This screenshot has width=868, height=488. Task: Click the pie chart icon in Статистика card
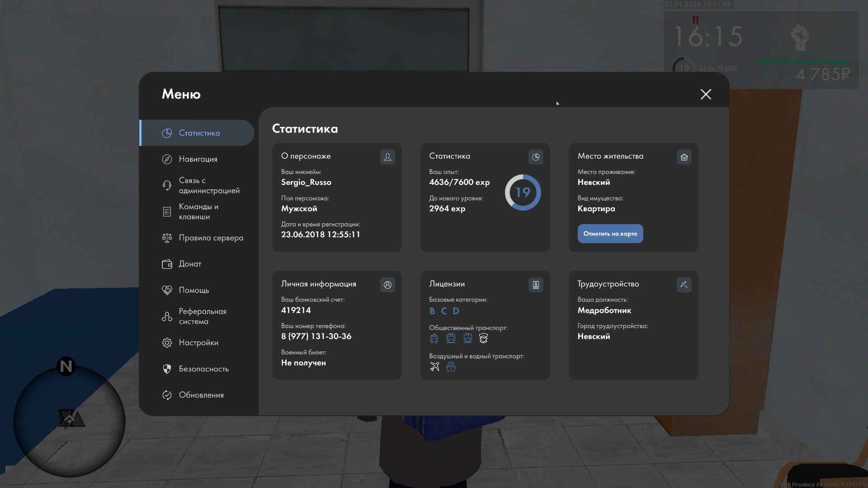pyautogui.click(x=536, y=157)
